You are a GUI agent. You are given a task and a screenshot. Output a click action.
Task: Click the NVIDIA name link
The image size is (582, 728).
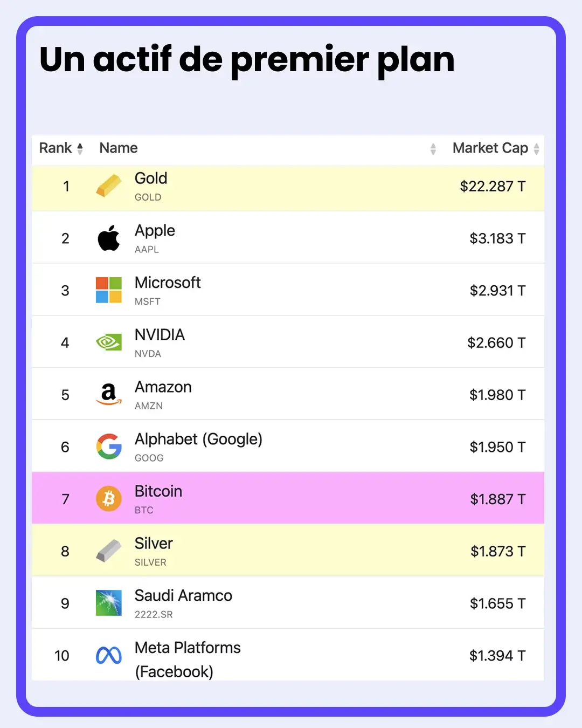click(x=160, y=335)
